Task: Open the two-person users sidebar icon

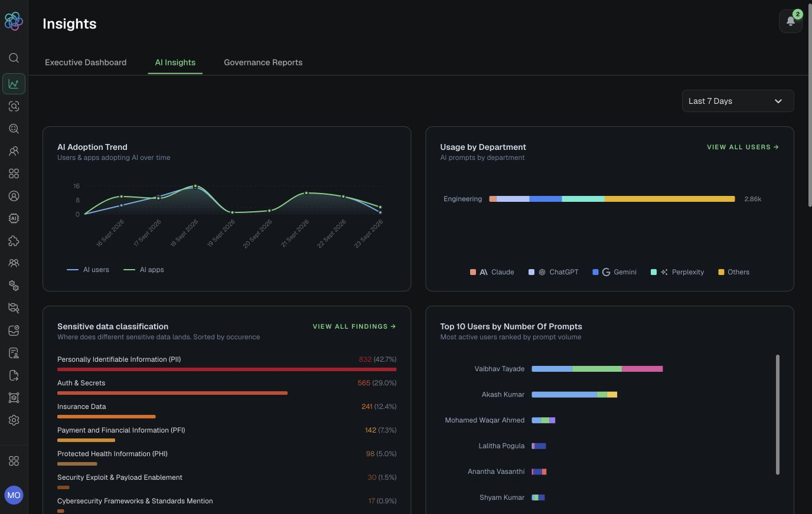Action: coord(14,151)
